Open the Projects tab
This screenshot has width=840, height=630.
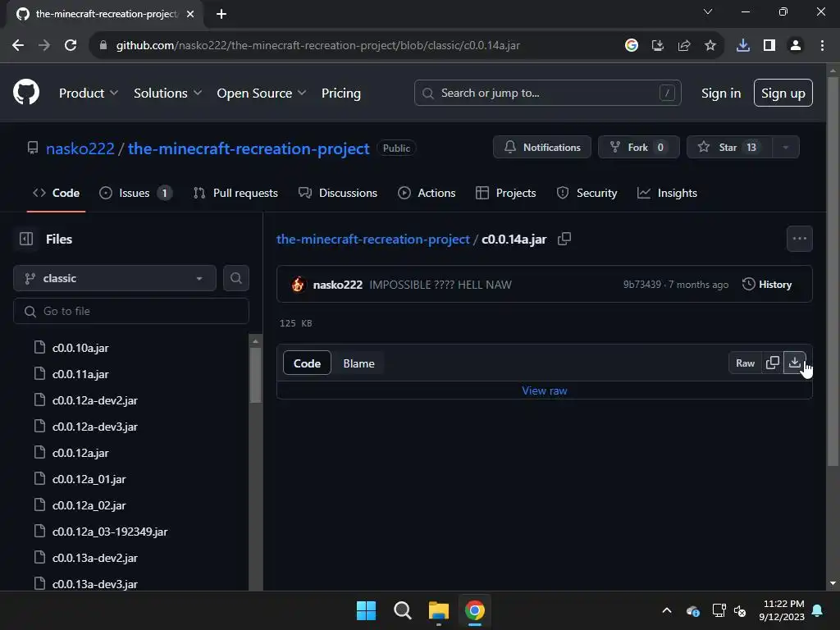506,193
